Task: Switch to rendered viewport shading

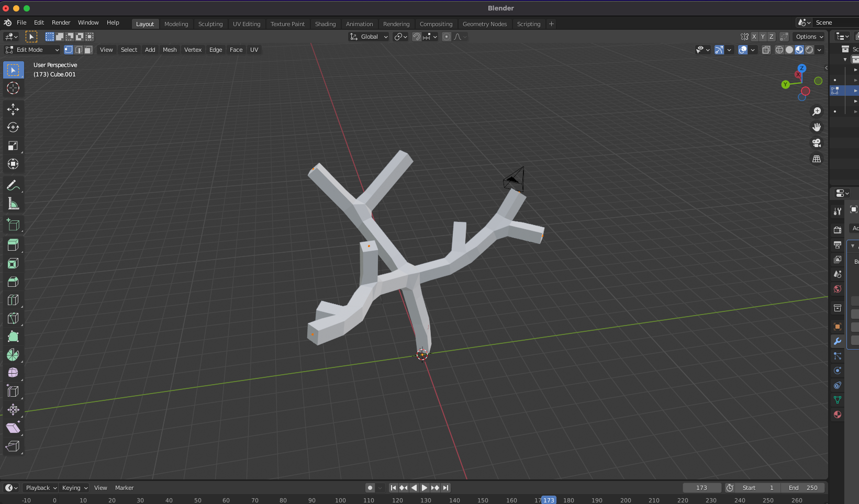Action: (809, 50)
